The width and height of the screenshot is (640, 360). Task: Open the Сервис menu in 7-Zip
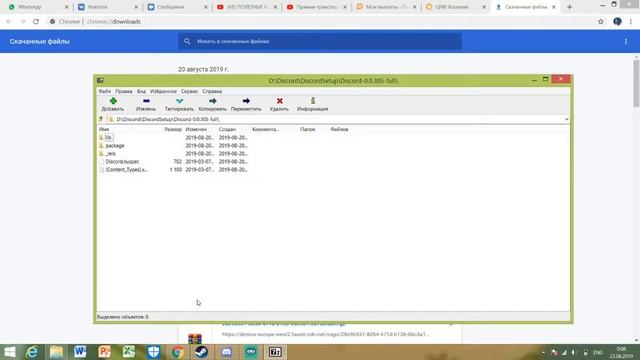[189, 91]
